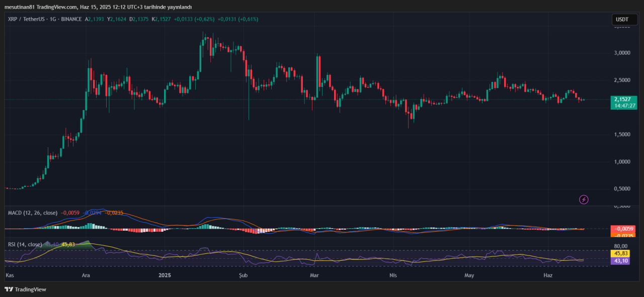Click the red MACD axis tag -0,0059
This screenshot has width=644, height=297.
coord(622,229)
